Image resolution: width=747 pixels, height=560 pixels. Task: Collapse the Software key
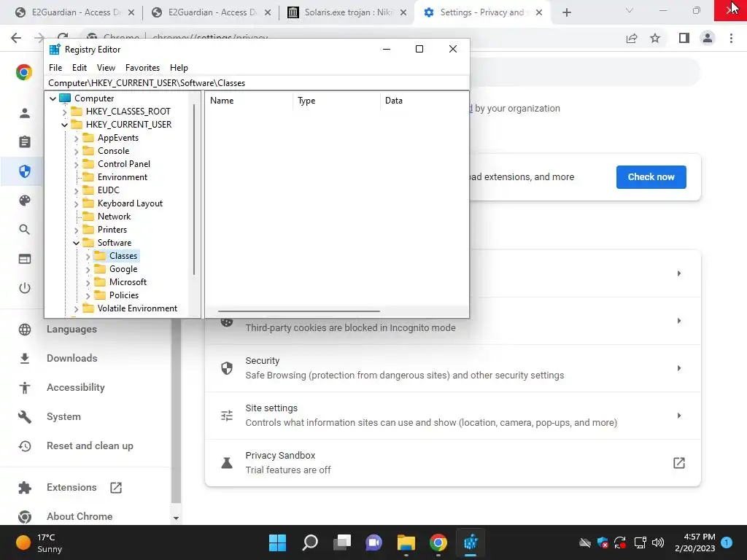(76, 243)
